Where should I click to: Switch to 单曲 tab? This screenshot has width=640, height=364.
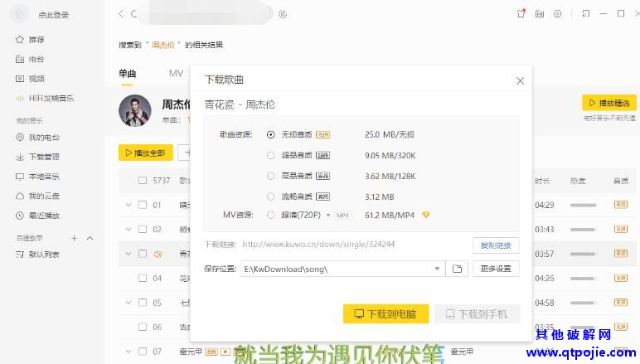click(x=128, y=74)
